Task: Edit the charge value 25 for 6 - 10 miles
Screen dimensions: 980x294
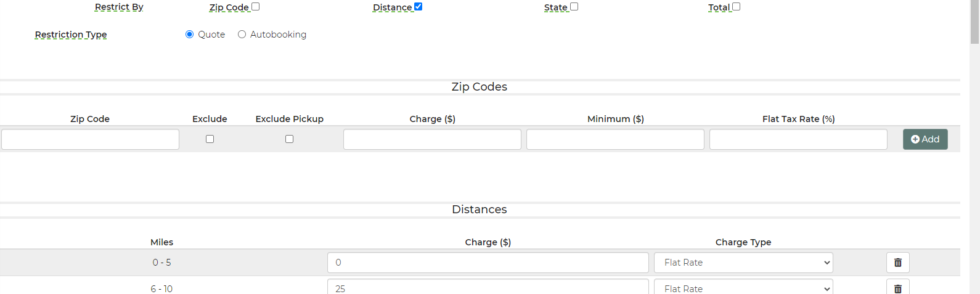Action: pos(488,288)
